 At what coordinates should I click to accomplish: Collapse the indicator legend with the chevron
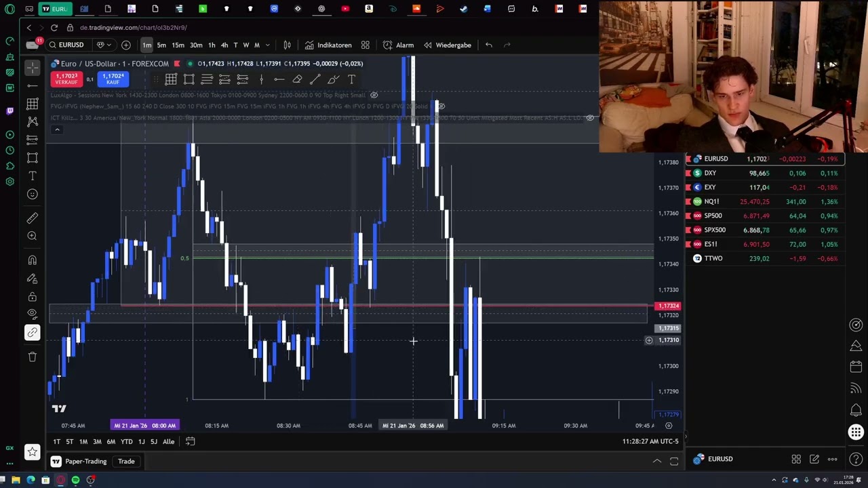57,129
